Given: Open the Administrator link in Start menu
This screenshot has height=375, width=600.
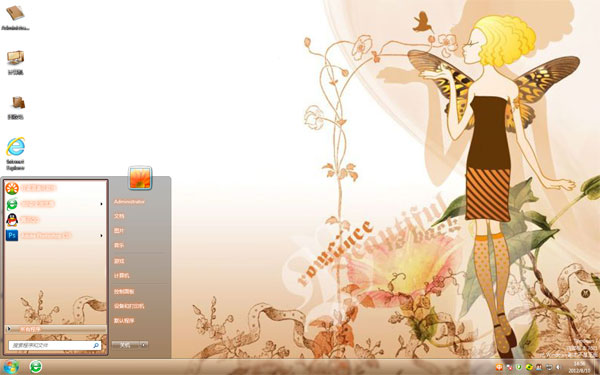Looking at the screenshot, I should 129,202.
